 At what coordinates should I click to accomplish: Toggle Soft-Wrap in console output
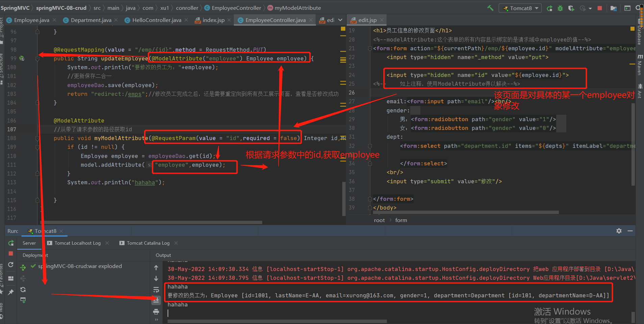click(x=156, y=290)
